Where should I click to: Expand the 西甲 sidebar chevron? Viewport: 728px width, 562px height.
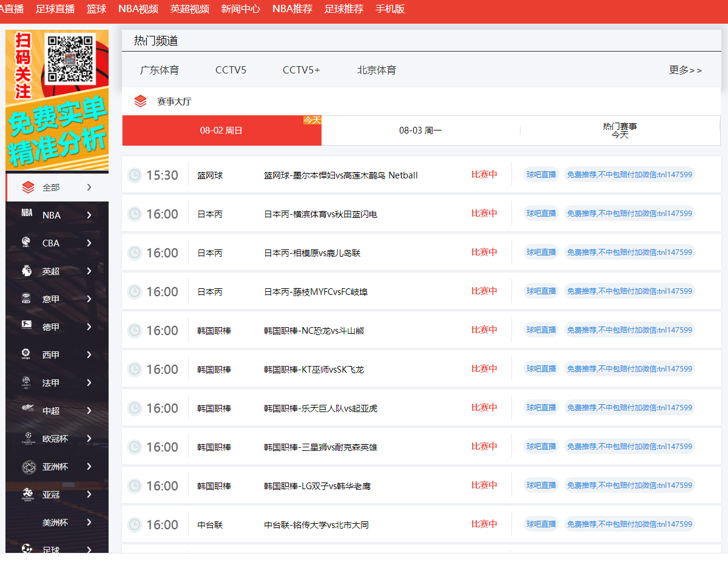[x=89, y=355]
